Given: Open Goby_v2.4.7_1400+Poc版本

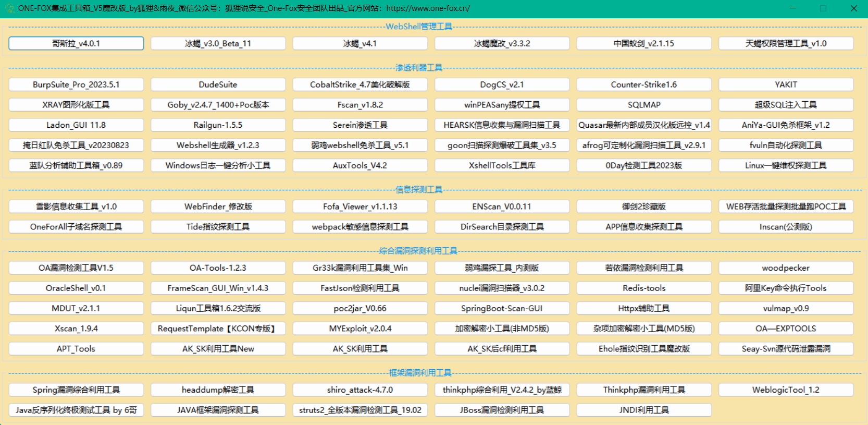Looking at the screenshot, I should [218, 105].
